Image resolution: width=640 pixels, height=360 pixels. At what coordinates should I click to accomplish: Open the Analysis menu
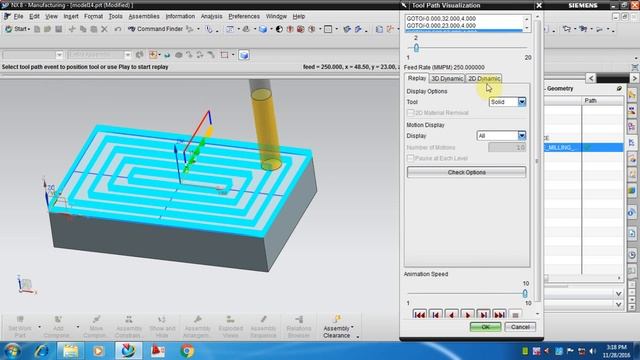point(211,16)
